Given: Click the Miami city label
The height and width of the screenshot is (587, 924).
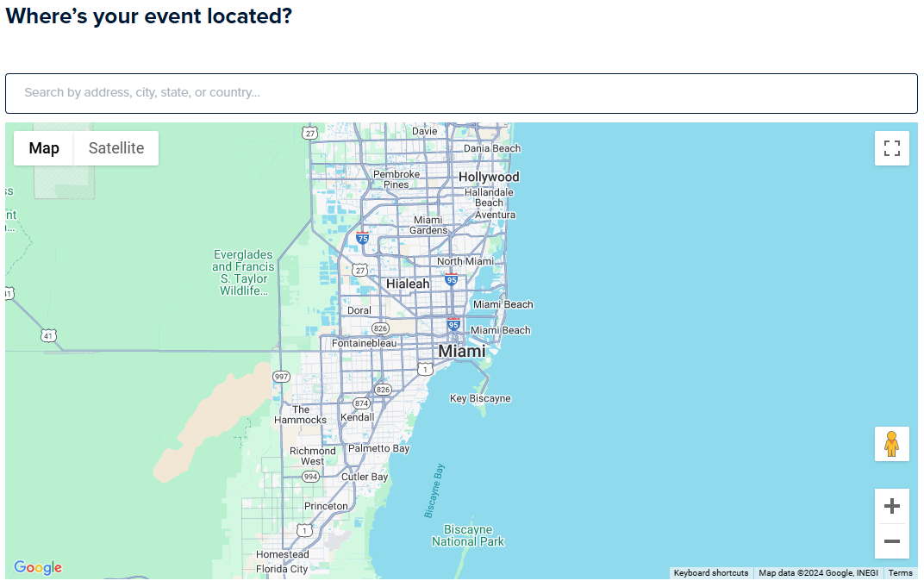Looking at the screenshot, I should coord(461,352).
